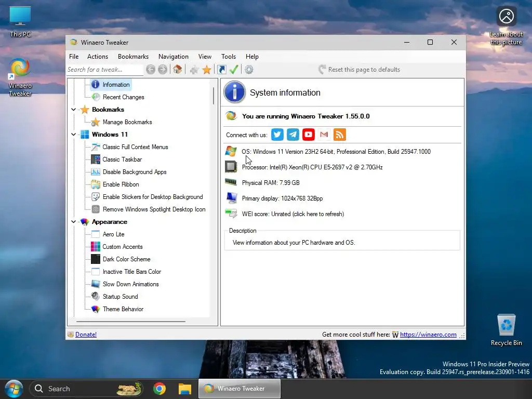532x399 pixels.
Task: Select Disable Background Apps tweak
Action: 129,172
